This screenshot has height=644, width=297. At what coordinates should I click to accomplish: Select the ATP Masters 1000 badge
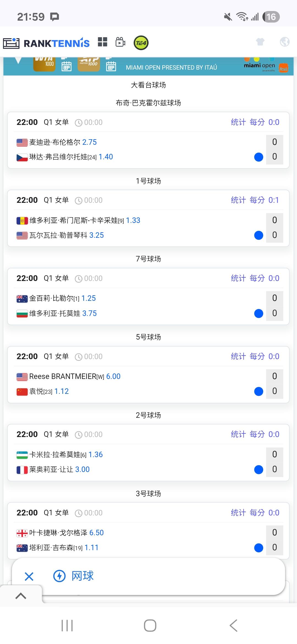[x=89, y=64]
